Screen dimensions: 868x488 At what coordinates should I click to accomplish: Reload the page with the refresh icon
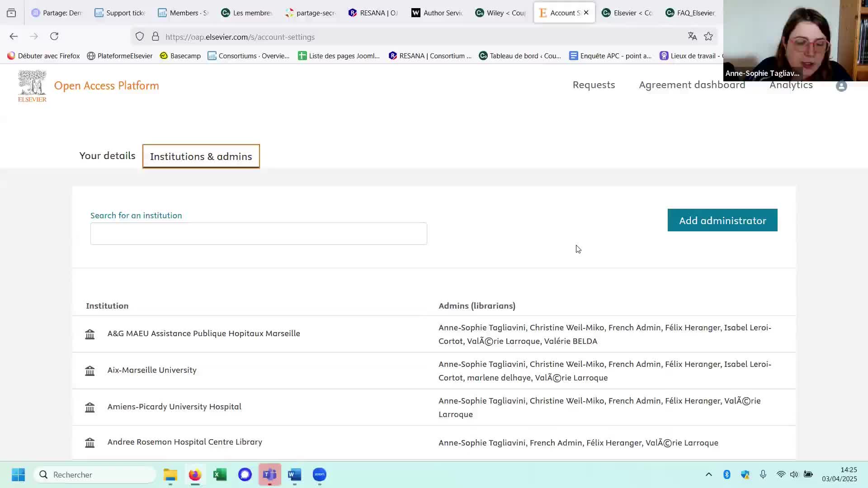(x=54, y=37)
